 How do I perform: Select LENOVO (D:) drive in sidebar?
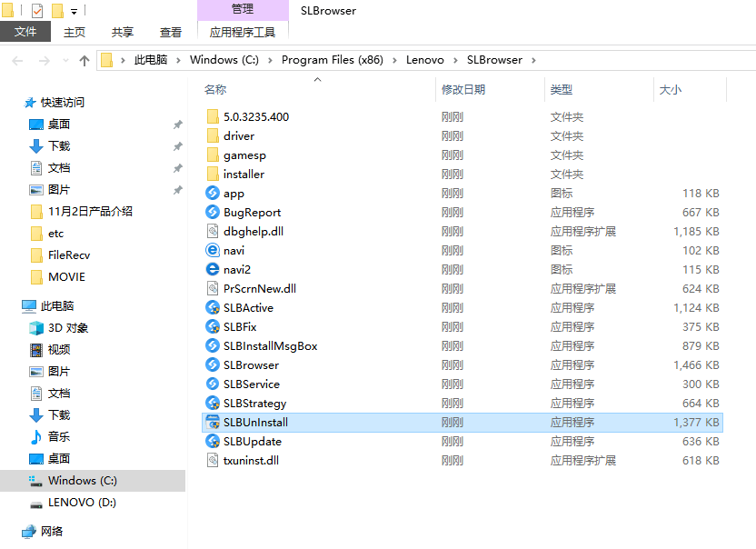[82, 503]
